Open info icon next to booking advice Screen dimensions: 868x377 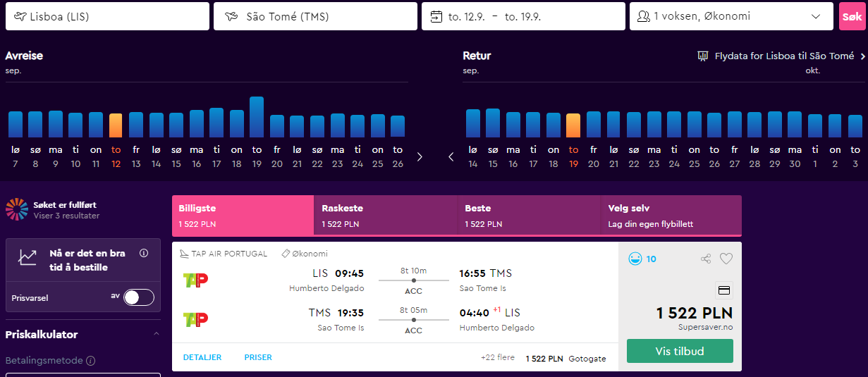(144, 253)
